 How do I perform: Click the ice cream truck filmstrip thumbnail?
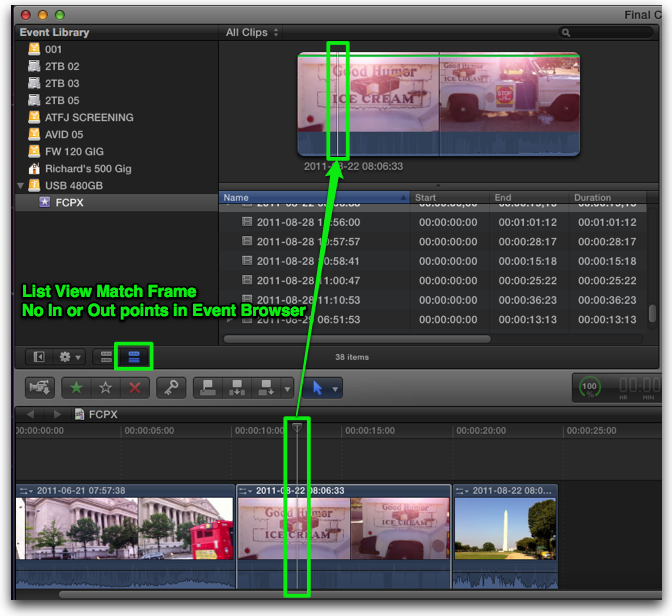click(438, 104)
